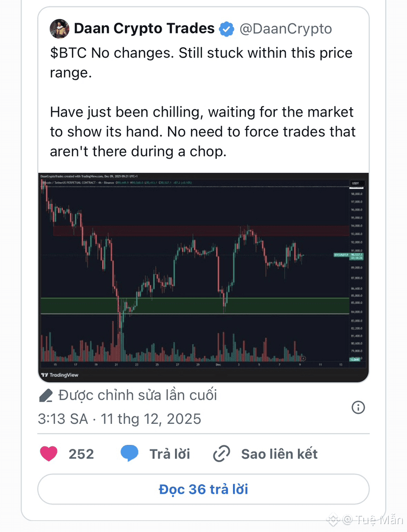Image resolution: width=407 pixels, height=532 pixels.
Task: Click the "Trả lời" reply label
Action: coord(170,454)
